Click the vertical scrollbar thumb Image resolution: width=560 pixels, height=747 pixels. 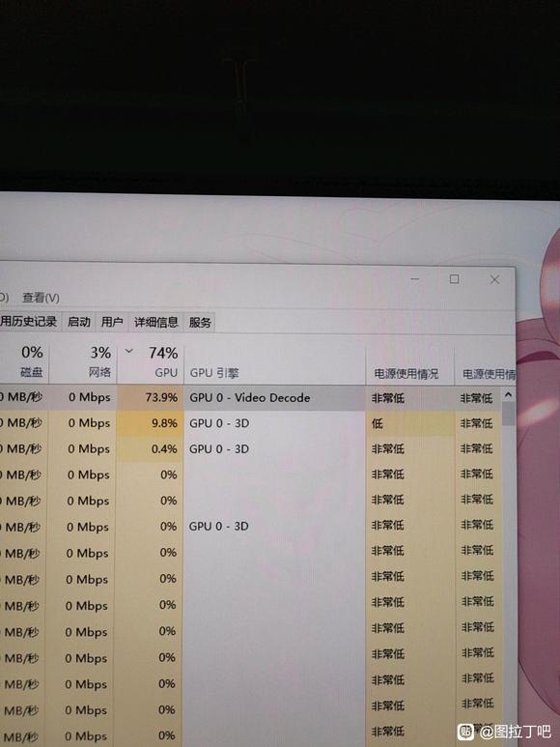pyautogui.click(x=509, y=414)
